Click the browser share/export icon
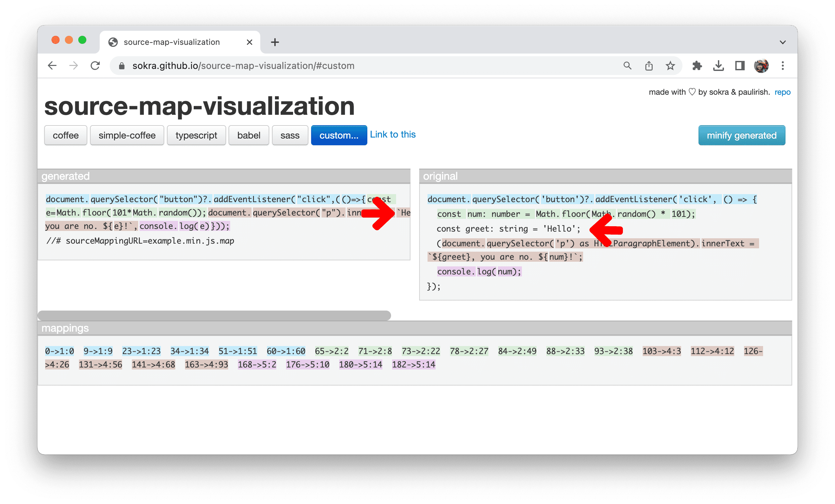Viewport: 835px width, 504px height. (650, 66)
